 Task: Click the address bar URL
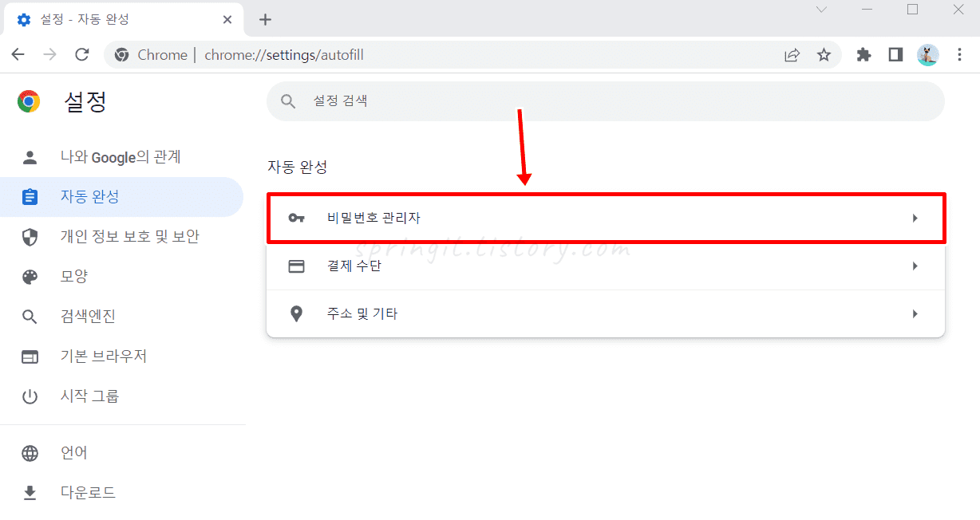[x=284, y=55]
